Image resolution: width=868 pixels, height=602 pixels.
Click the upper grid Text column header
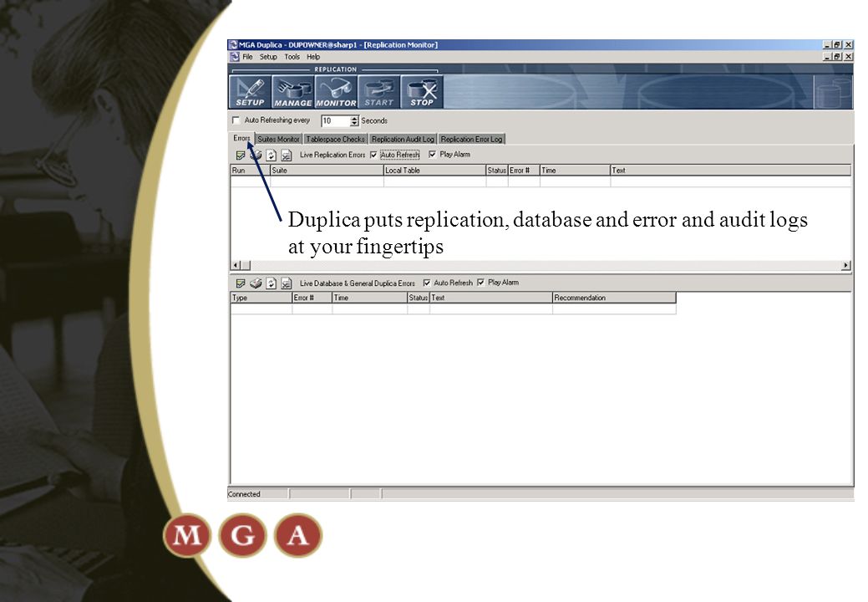tap(730, 171)
